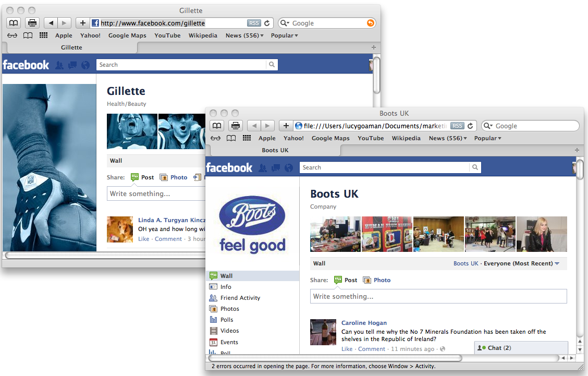The width and height of the screenshot is (588, 376).
Task: Click search magnifier in Boots UK Facebook bar
Action: pyautogui.click(x=475, y=167)
